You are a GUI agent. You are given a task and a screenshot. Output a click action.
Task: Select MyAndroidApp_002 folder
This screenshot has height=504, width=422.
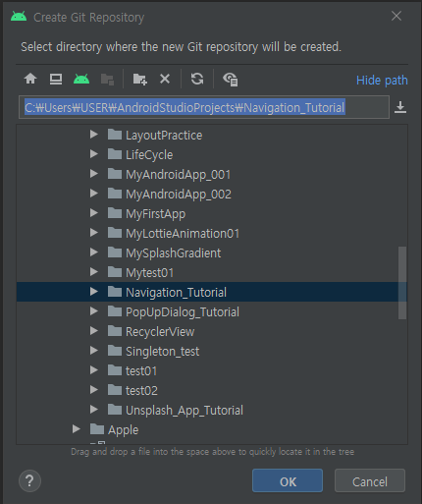tap(179, 195)
